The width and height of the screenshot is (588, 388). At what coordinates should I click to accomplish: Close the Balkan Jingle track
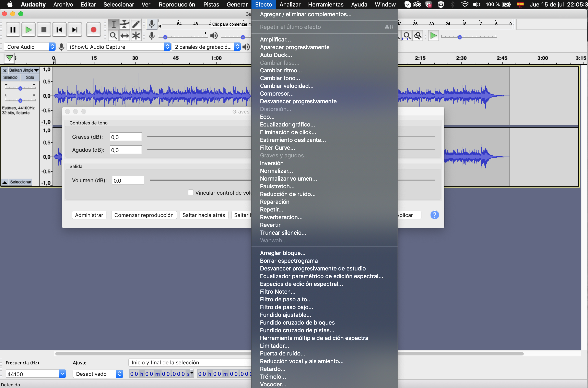tap(5, 70)
